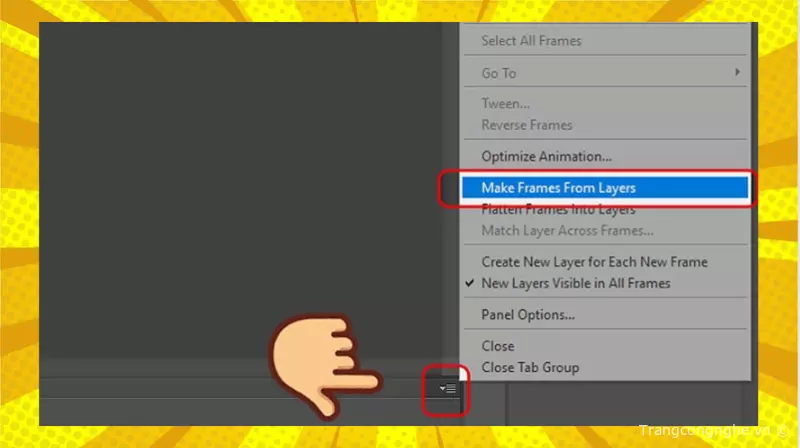The image size is (800, 448).
Task: Select Match Layer Across Frames...
Action: (x=567, y=231)
